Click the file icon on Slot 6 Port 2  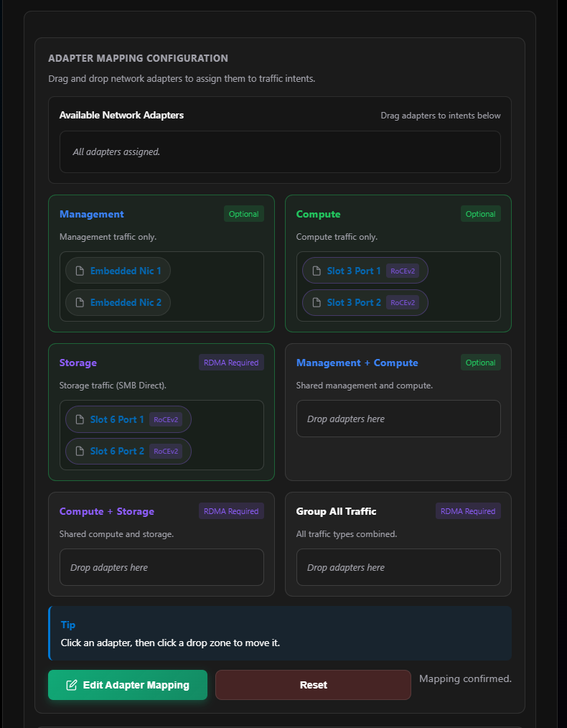(x=80, y=451)
